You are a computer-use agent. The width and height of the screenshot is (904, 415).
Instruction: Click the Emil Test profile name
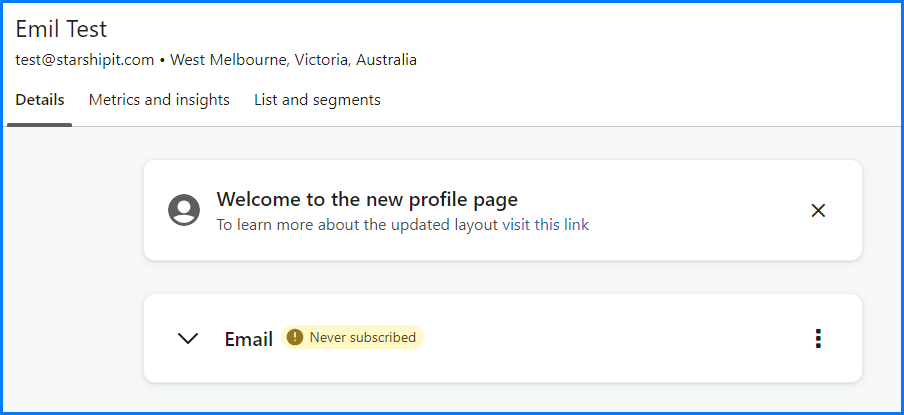click(x=61, y=30)
